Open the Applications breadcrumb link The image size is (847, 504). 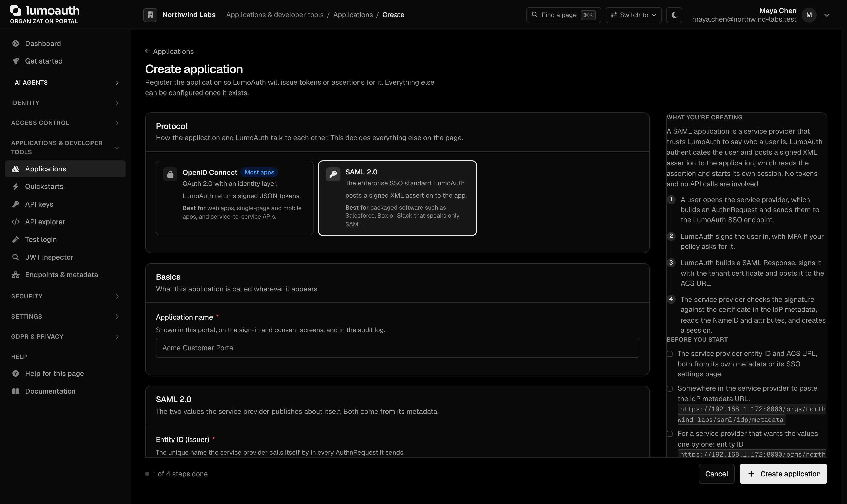[353, 15]
